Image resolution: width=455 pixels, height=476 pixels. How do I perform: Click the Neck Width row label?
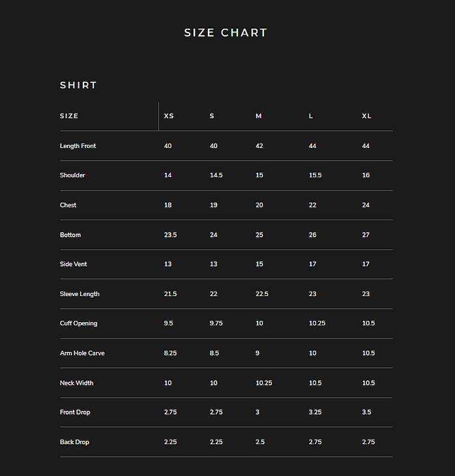tap(76, 383)
